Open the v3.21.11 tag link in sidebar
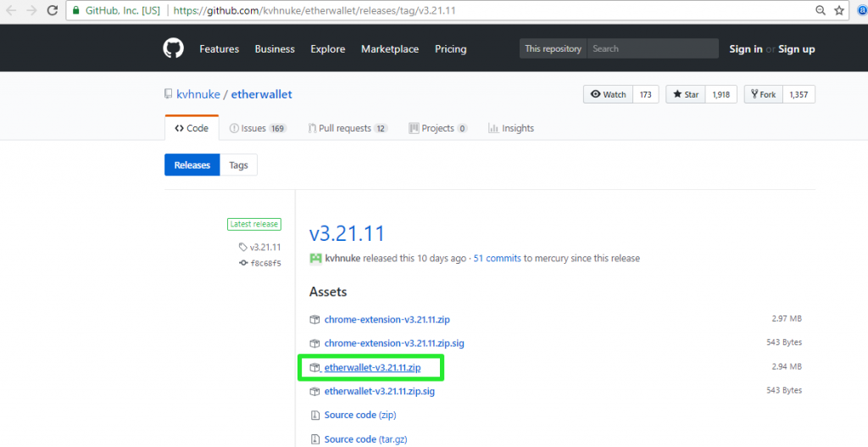 tap(265, 247)
